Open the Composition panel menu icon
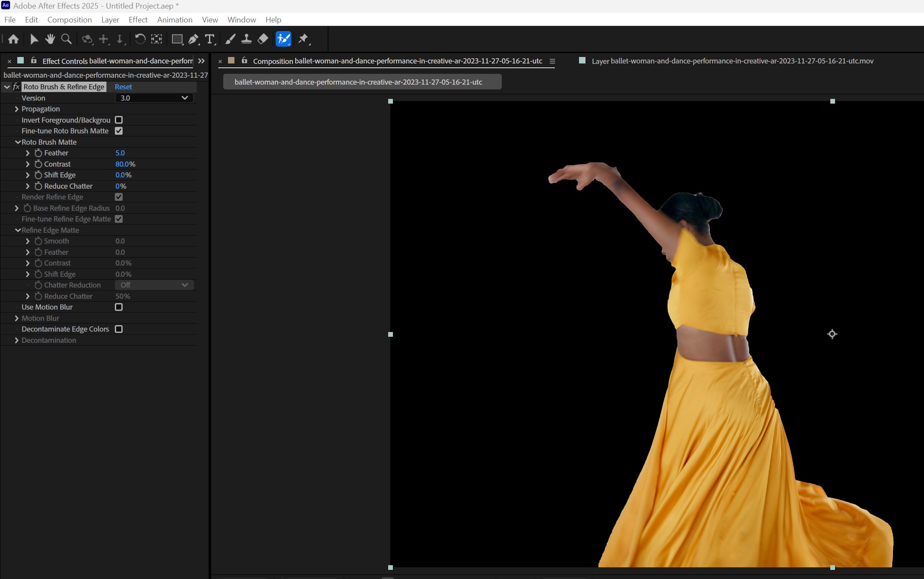The height and width of the screenshot is (579, 924). [x=552, y=61]
